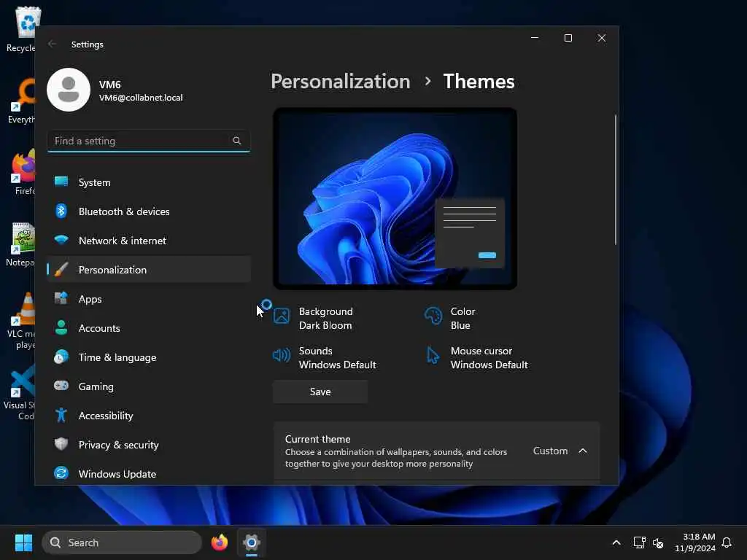Click the Find a setting search box
The image size is (747, 560).
pos(149,141)
